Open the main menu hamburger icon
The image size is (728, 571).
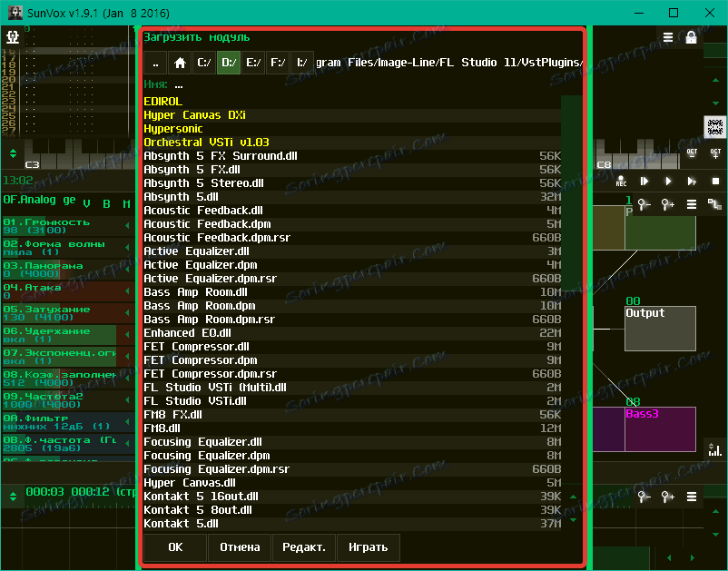point(668,37)
